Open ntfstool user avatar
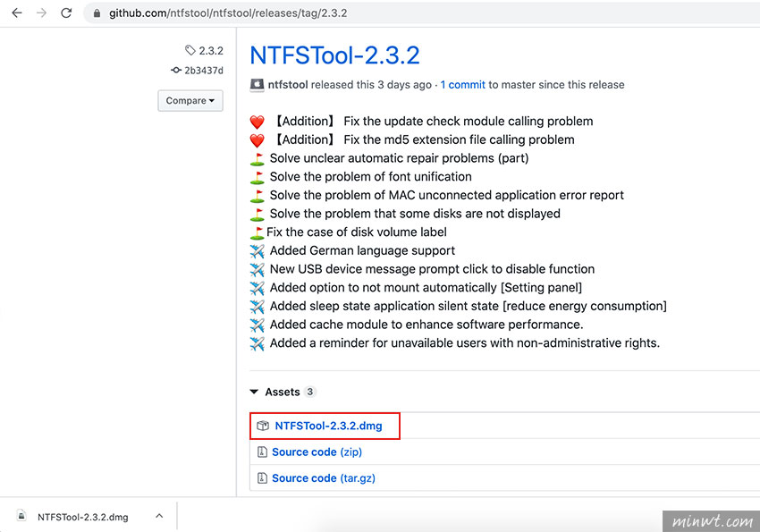Viewport: 760px width, 532px height. 257,85
